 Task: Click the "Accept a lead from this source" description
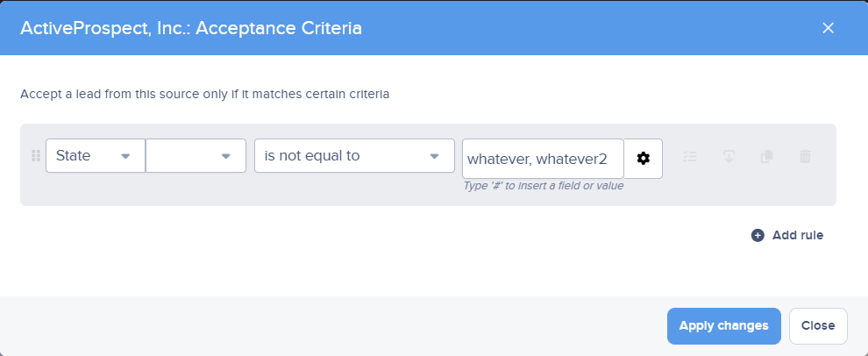point(204,93)
